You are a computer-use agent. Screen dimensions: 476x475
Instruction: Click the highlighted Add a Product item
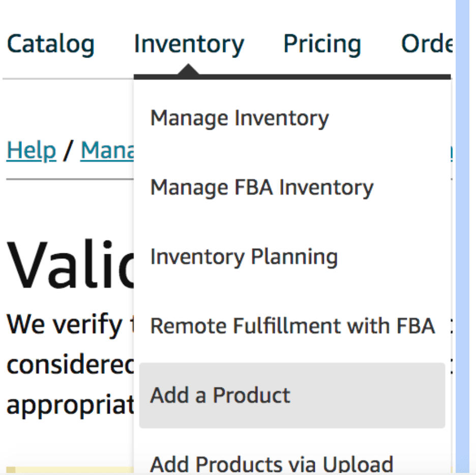292,395
